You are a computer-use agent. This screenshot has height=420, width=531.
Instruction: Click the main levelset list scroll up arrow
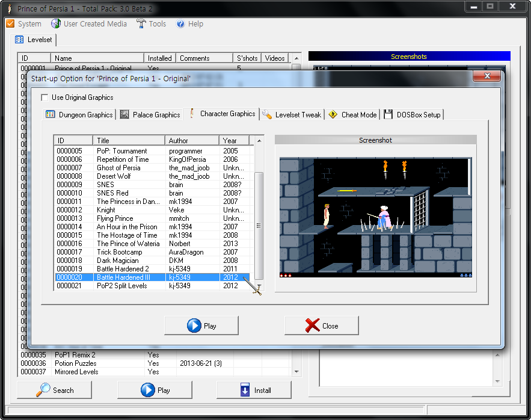296,58
